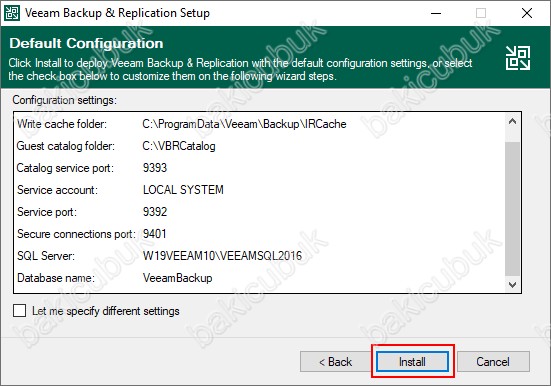
Task: Select 'C:\ProgramData\Veeam\Backup\IRCache' path text
Action: tap(244, 124)
